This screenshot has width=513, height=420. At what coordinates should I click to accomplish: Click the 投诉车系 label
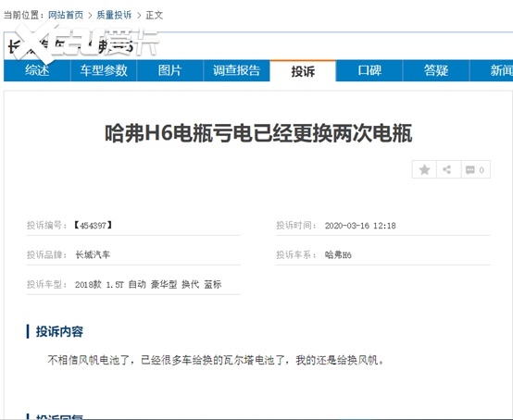click(x=296, y=254)
